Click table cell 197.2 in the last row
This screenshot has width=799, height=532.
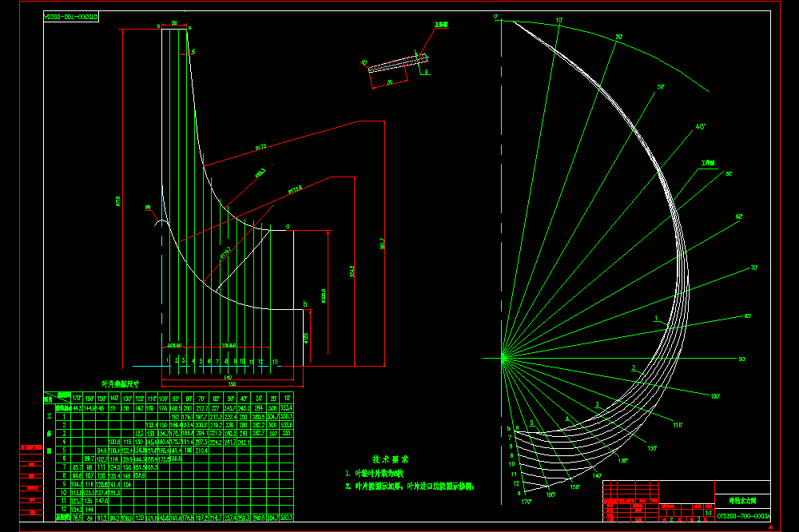[x=201, y=518]
